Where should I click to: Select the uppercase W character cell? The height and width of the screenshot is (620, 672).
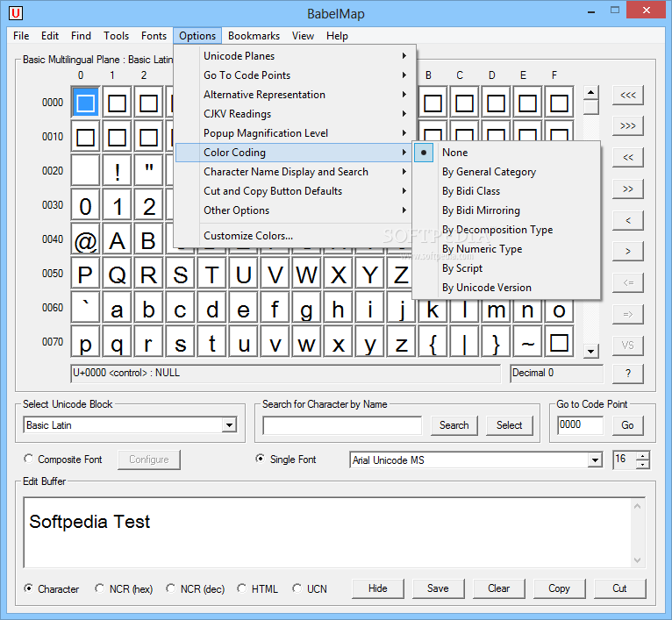306,274
